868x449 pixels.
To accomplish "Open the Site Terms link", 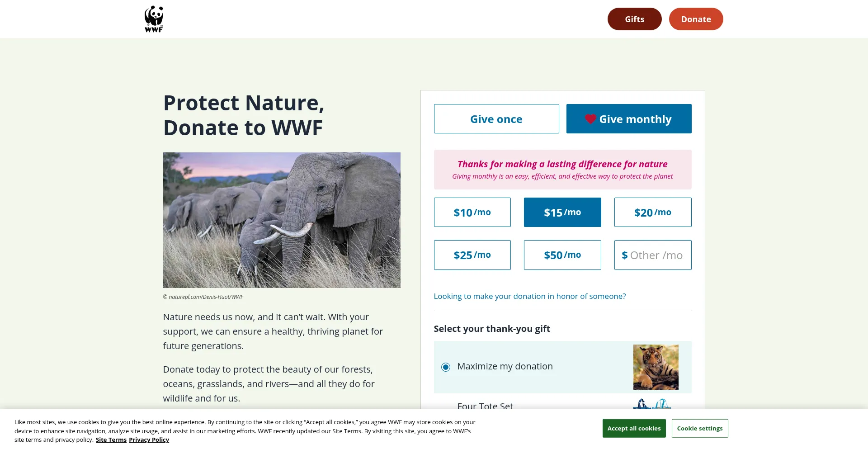I will (x=111, y=440).
